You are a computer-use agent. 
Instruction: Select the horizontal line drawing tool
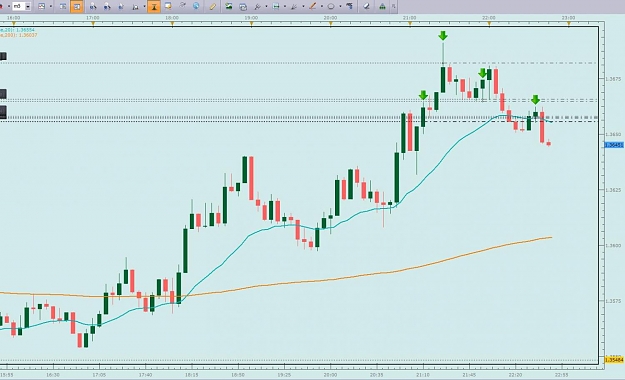tap(276, 6)
